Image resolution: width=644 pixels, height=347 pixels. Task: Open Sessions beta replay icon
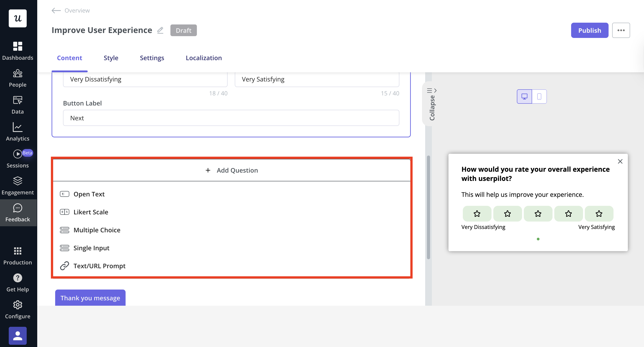click(x=17, y=154)
